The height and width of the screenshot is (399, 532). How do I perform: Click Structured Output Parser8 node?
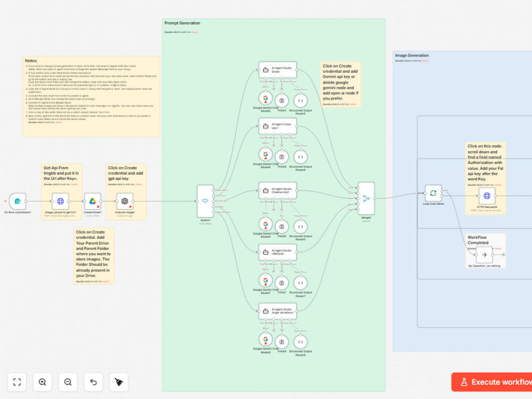point(300,157)
